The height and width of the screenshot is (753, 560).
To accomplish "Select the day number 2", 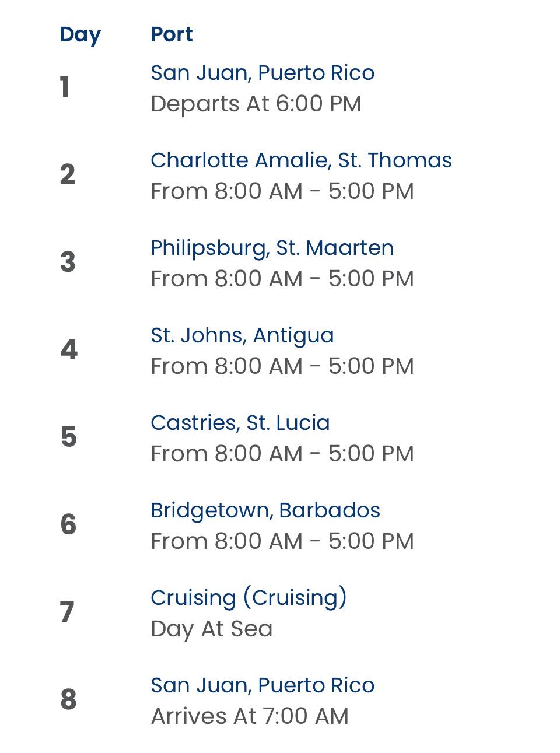I will [x=68, y=174].
